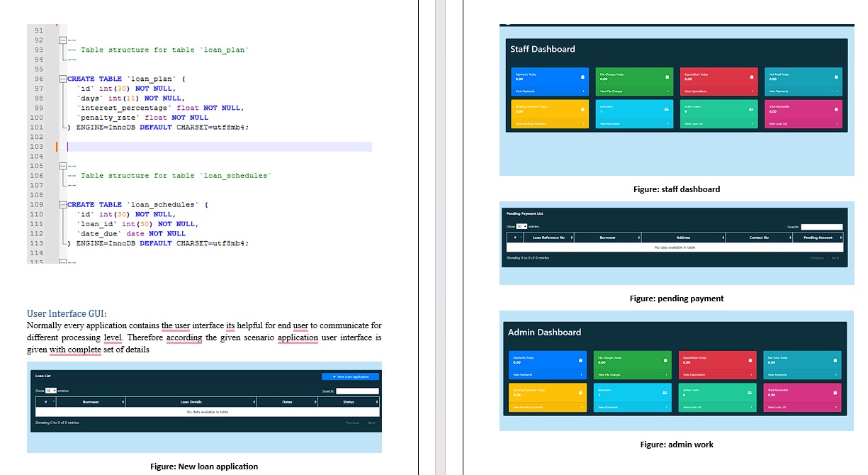Image resolution: width=868 pixels, height=475 pixels.
Task: Click calendar icon on Staff Dashboard Pending Payments Today card
Action: [x=582, y=109]
